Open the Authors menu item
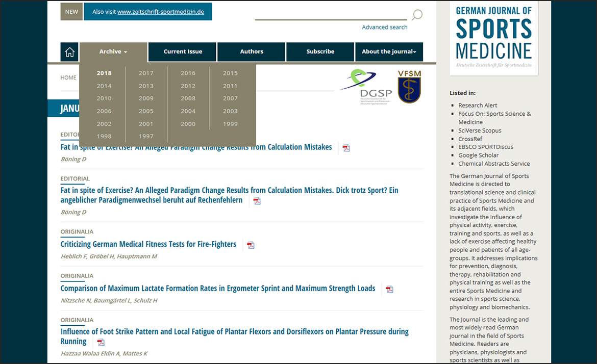597x364 pixels. pos(251,51)
